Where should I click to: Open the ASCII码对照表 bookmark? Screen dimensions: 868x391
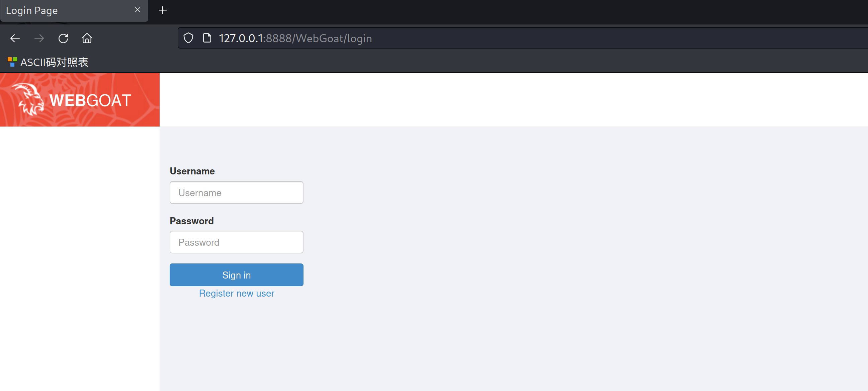[x=48, y=62]
